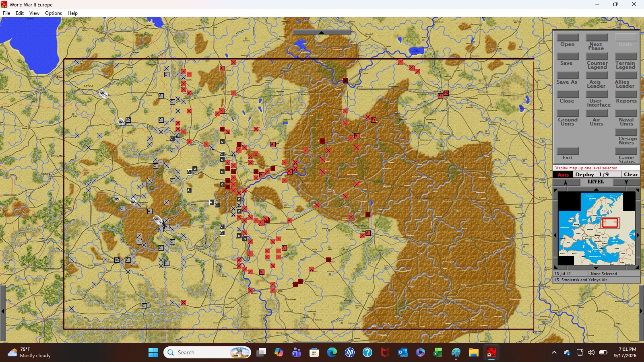
Task: Open the Naval Units list
Action: coord(626,117)
